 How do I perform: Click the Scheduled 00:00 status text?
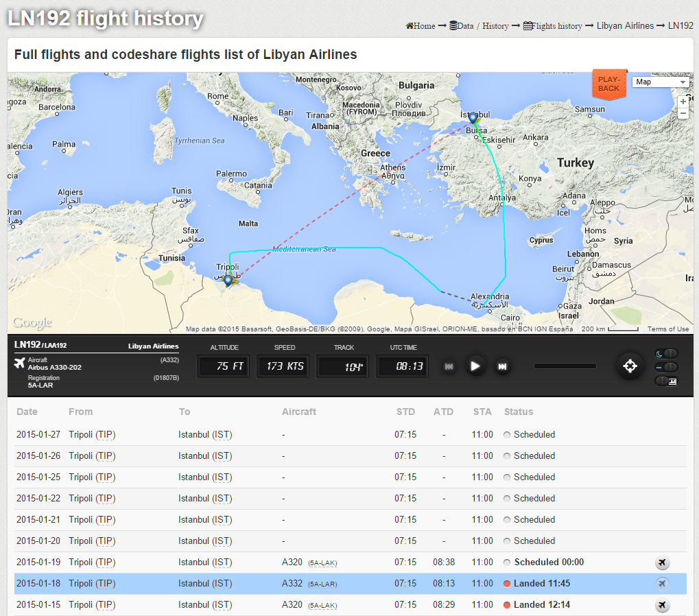point(549,562)
